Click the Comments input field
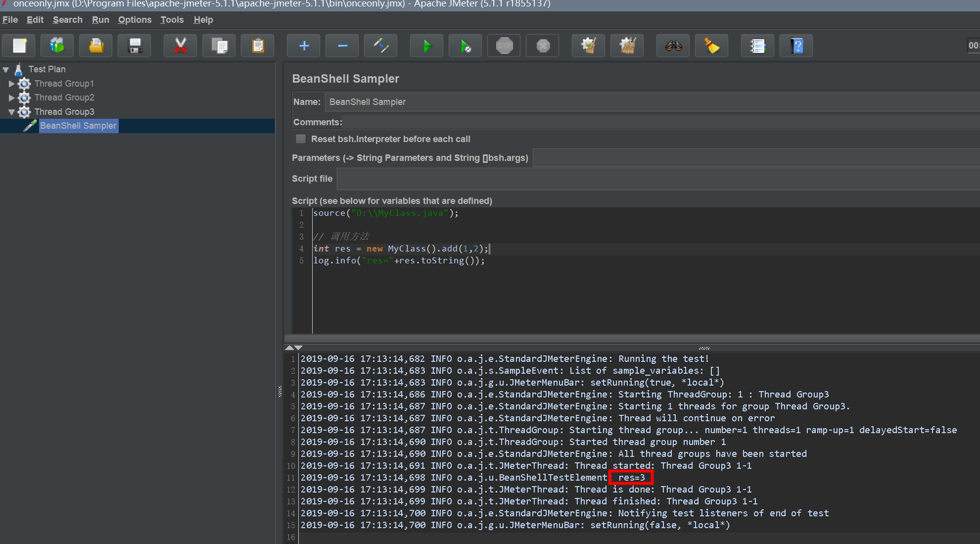 pos(661,122)
